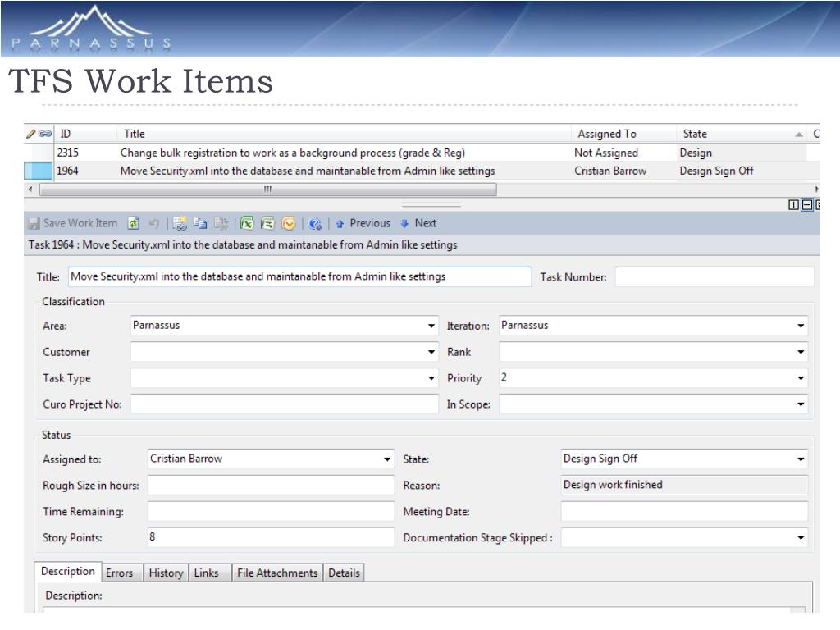The image size is (840, 630).
Task: Sort results by Assigned To column header
Action: (x=624, y=134)
